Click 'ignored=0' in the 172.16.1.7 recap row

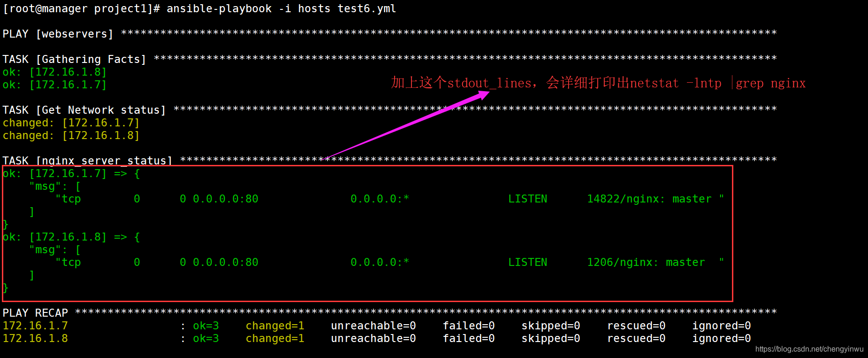point(722,326)
